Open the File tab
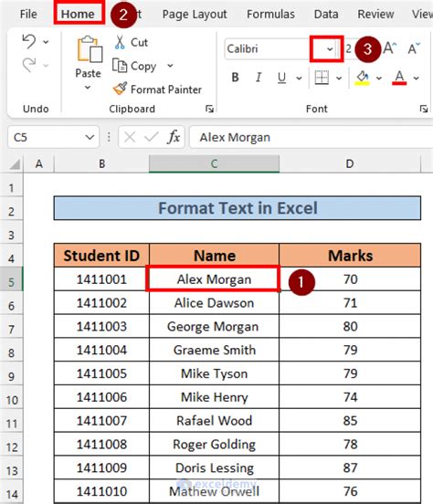This screenshot has width=433, height=504. pyautogui.click(x=28, y=14)
